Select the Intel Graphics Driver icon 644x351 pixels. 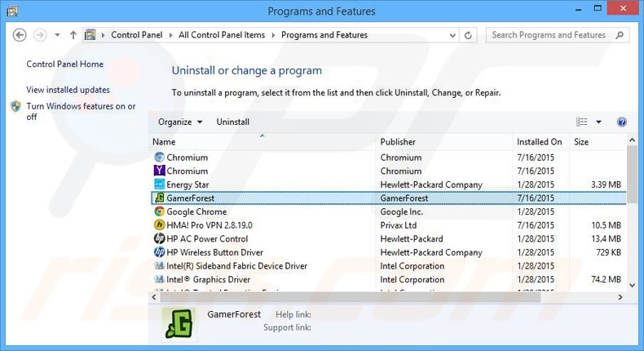[x=159, y=279]
